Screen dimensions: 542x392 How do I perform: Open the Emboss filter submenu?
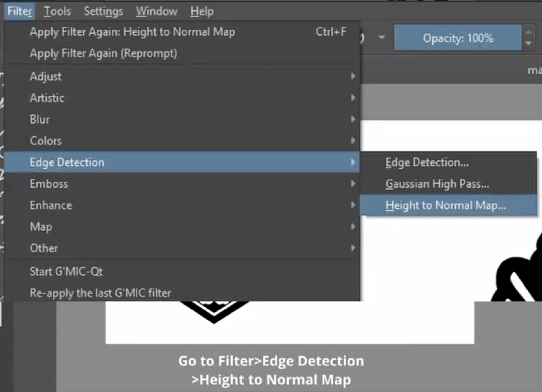tap(49, 184)
